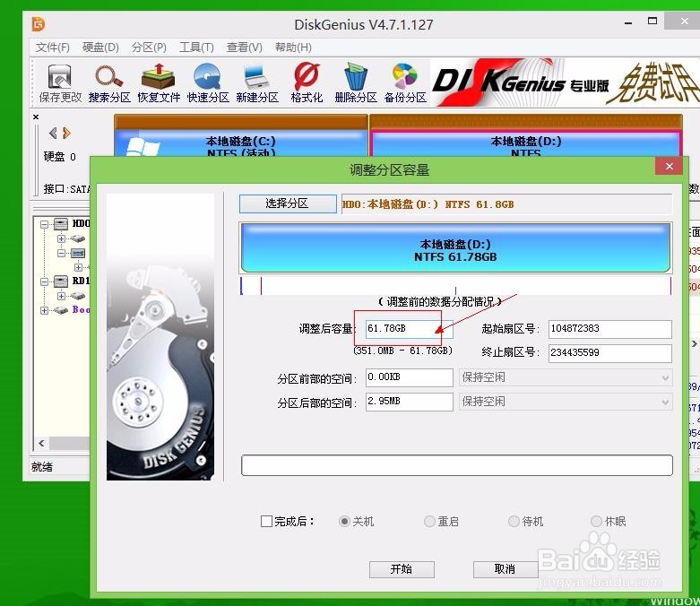This screenshot has width=700, height=606.
Task: Collapse the HD0 tree node
Action: pyautogui.click(x=44, y=224)
